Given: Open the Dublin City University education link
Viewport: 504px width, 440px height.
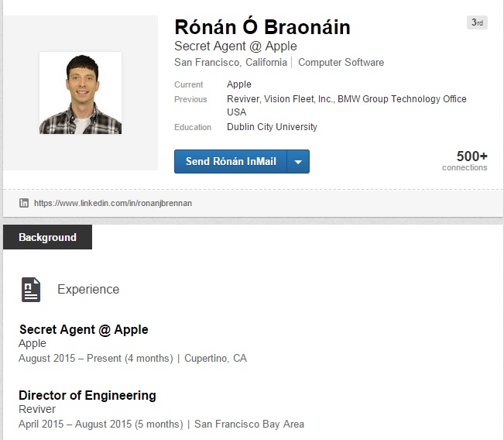Looking at the screenshot, I should (x=272, y=127).
